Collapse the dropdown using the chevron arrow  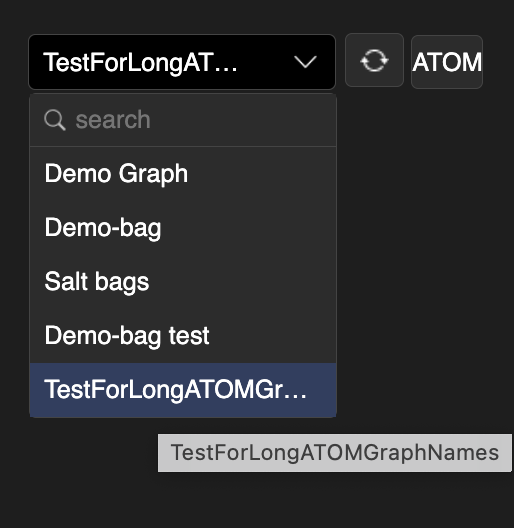tap(305, 62)
